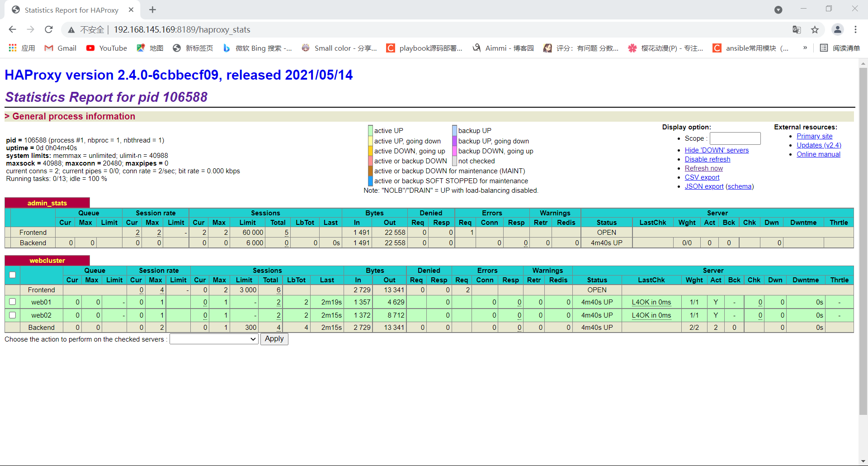Go forward to the next page

point(30,29)
